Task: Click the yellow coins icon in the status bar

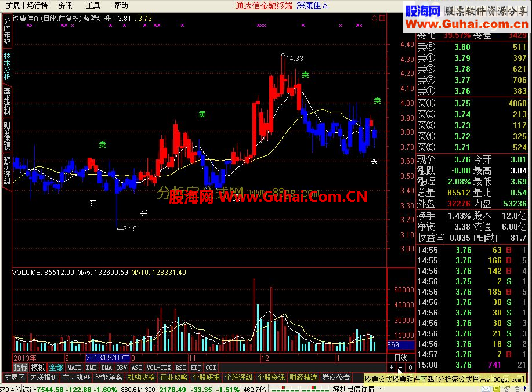Action: 497,389
